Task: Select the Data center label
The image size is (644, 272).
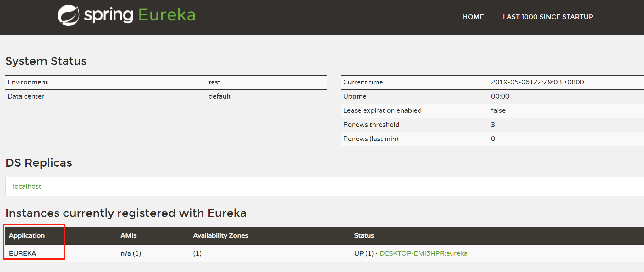Action: pyautogui.click(x=26, y=96)
